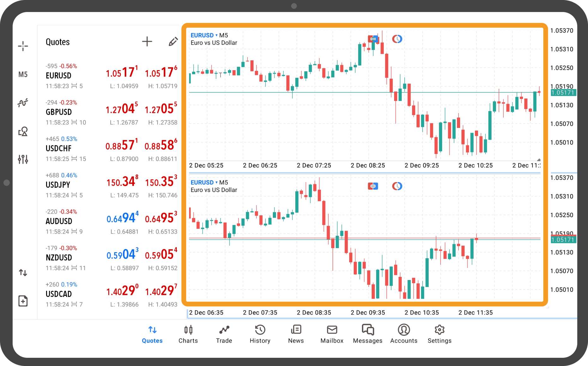Go to the Mailbox tab
This screenshot has width=588, height=366.
click(x=332, y=334)
